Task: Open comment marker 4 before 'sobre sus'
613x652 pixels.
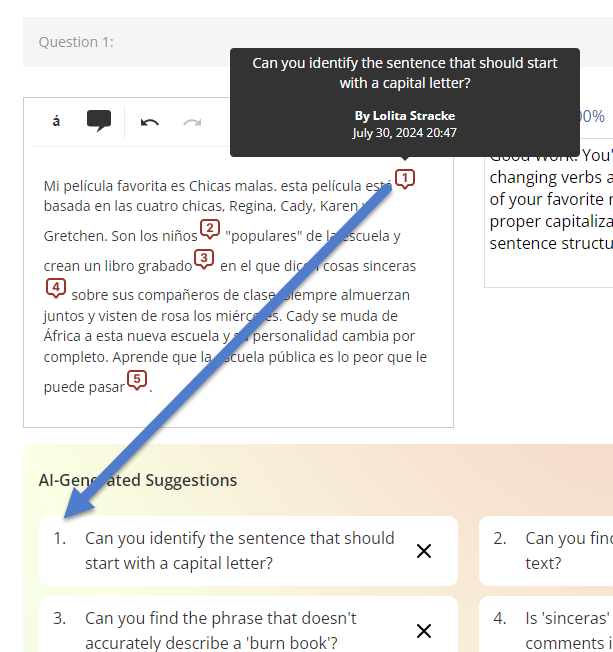Action: point(56,288)
